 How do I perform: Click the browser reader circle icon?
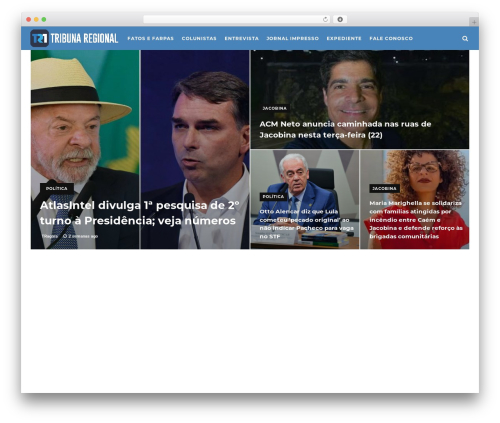(340, 20)
